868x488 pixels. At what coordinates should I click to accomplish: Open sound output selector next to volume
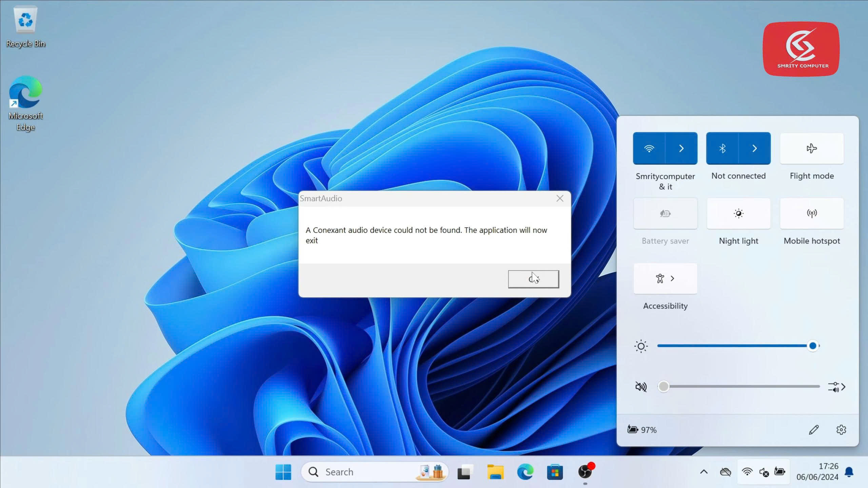tap(837, 387)
